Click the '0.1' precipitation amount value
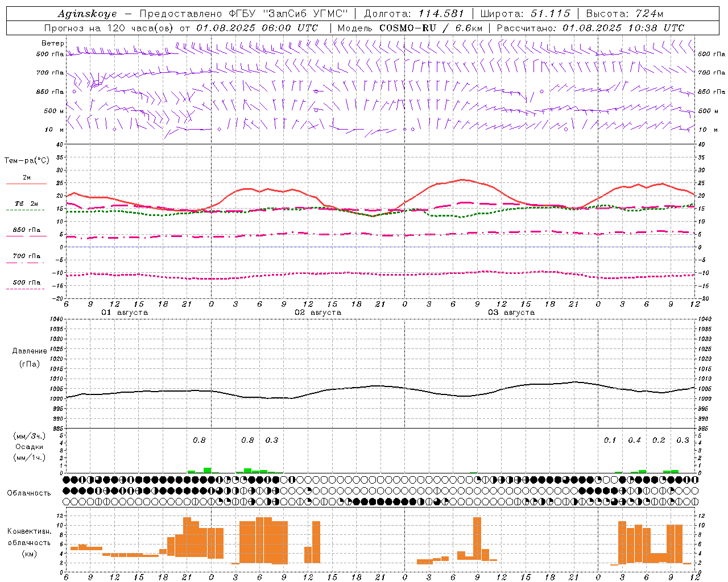 [x=610, y=440]
